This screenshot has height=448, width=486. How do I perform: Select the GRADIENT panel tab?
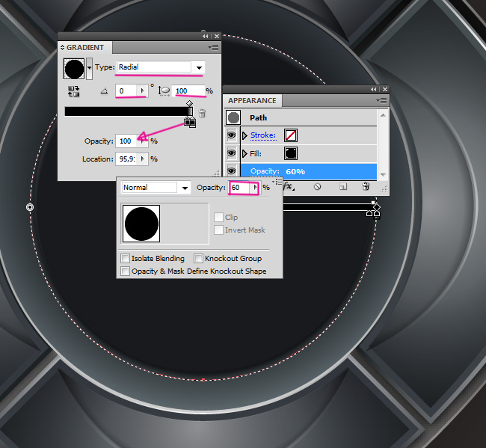pyautogui.click(x=85, y=47)
